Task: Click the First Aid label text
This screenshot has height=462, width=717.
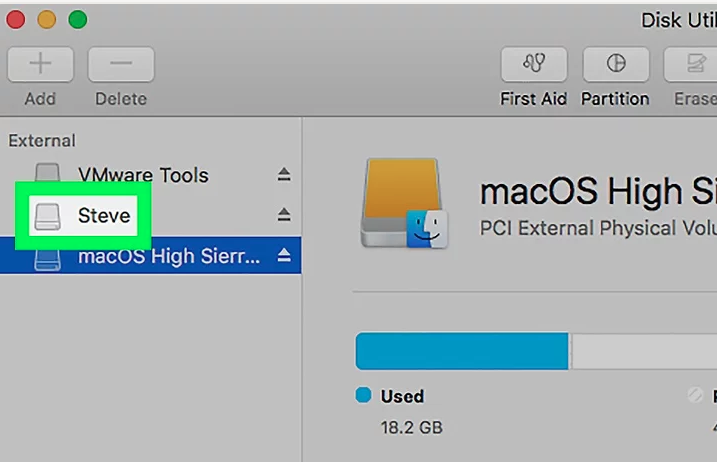Action: tap(534, 99)
